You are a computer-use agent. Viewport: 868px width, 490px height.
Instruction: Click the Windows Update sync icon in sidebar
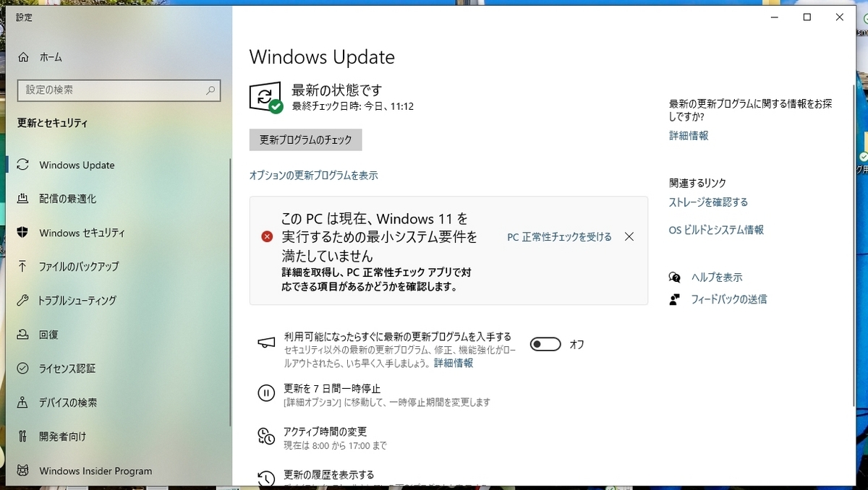pos(23,165)
